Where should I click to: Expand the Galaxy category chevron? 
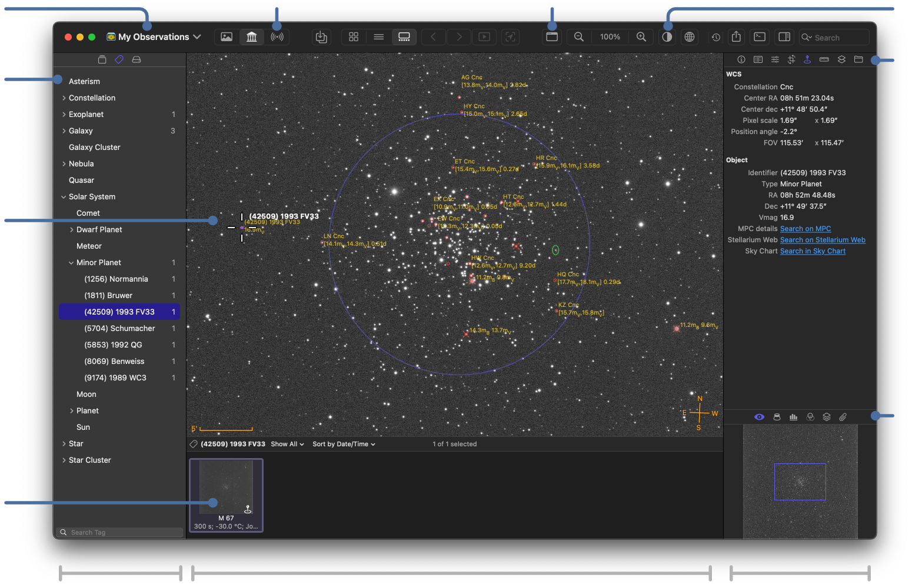(64, 131)
